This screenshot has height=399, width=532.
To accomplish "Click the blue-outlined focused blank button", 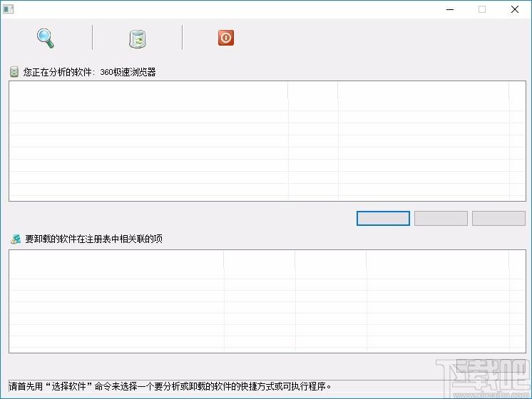I will tap(383, 218).
